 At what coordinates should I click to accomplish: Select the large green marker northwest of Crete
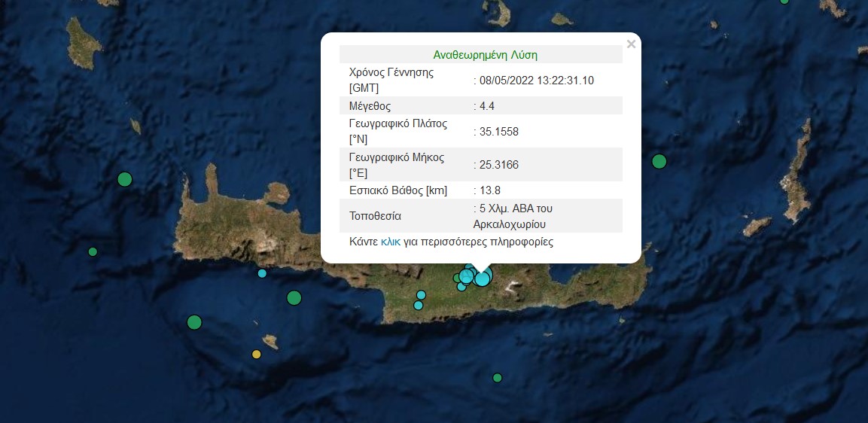pos(125,179)
